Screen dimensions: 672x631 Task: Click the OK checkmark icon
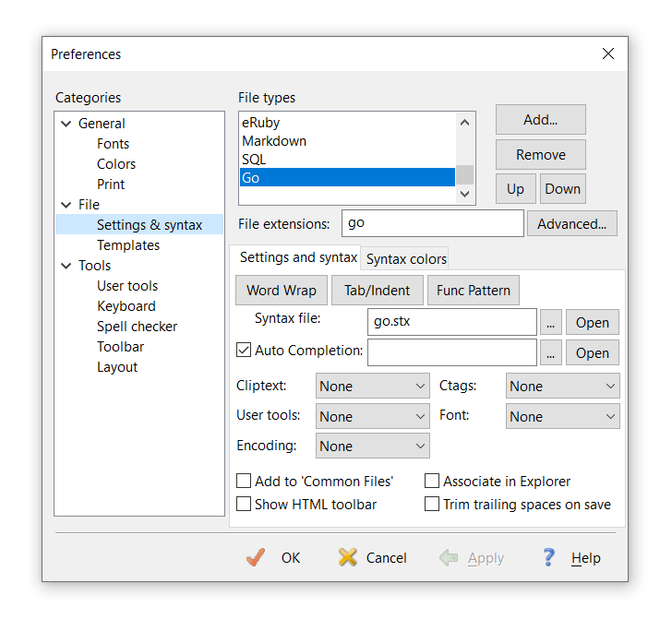256,557
